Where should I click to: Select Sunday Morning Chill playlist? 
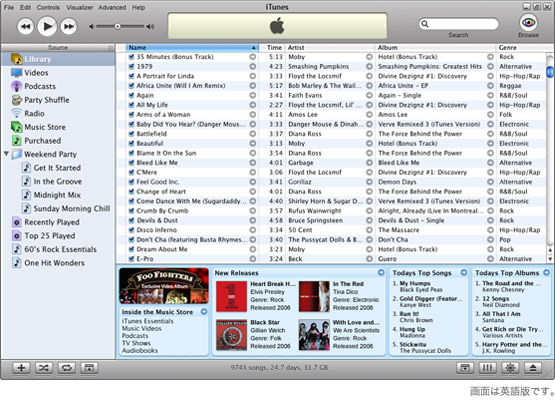(x=58, y=208)
